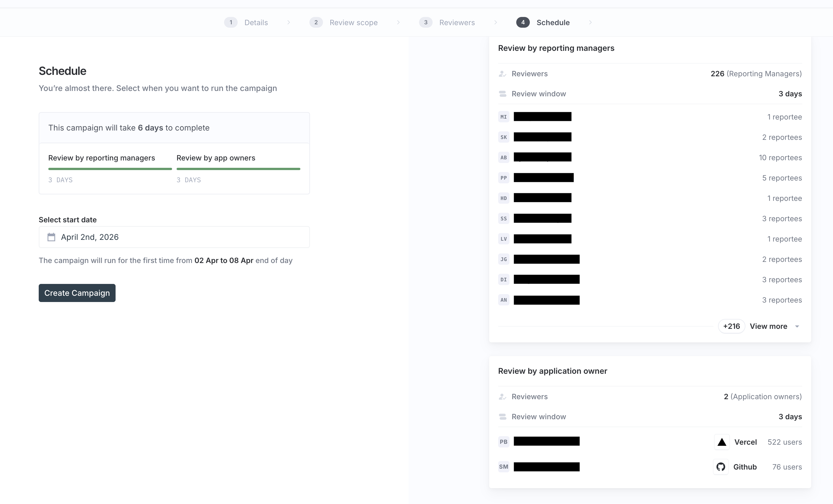Select the Schedule step

tap(553, 23)
